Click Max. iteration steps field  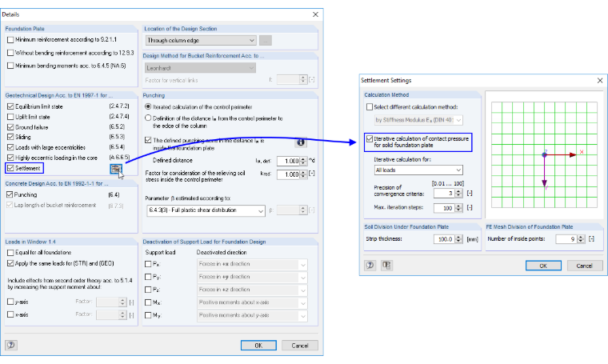[444, 208]
